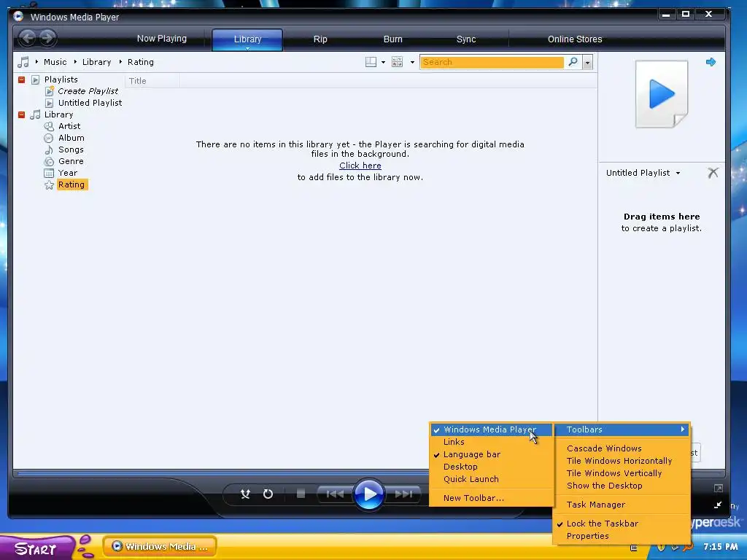Select the Year library view
This screenshot has height=560, width=747.
pyautogui.click(x=67, y=173)
